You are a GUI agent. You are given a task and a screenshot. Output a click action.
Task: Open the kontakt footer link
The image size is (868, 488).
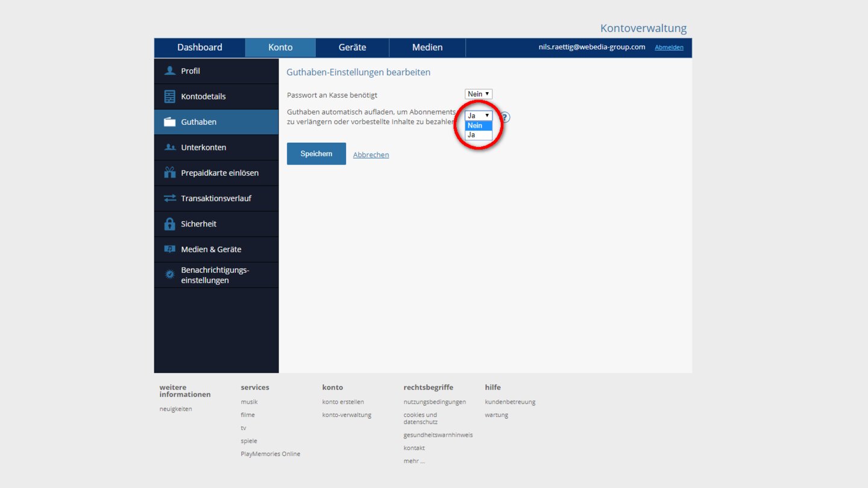point(414,448)
